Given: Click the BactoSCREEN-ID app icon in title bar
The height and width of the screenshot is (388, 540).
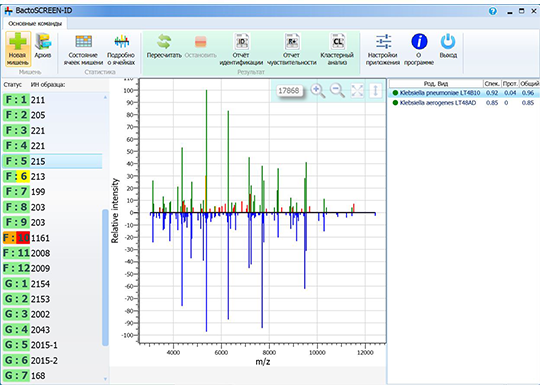Looking at the screenshot, I should [x=9, y=11].
